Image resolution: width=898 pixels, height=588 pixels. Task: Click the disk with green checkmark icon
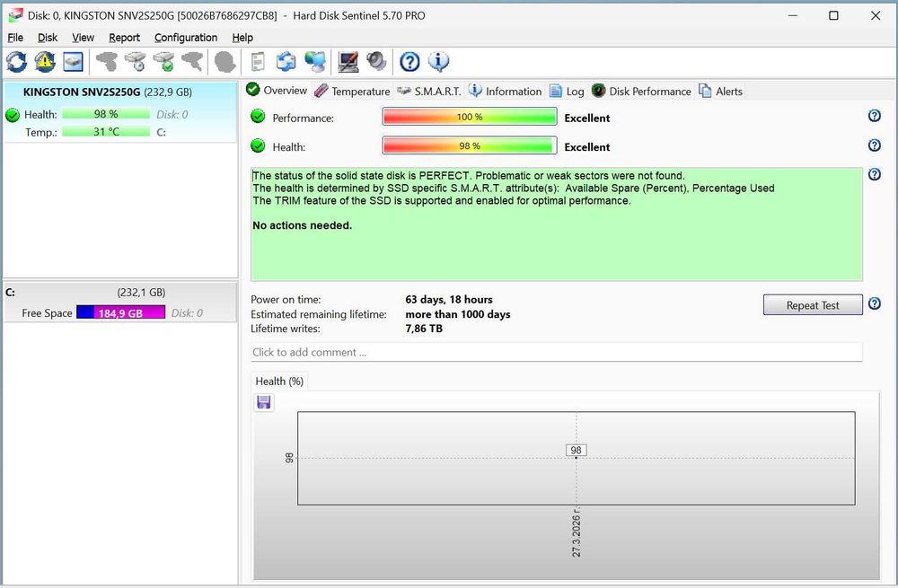(x=163, y=62)
